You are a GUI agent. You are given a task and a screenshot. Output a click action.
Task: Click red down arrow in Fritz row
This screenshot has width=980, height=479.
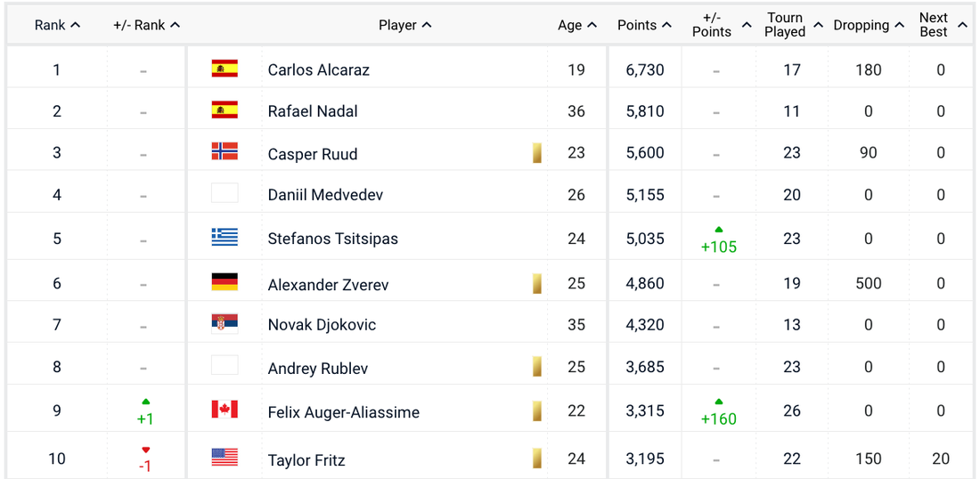click(x=145, y=451)
